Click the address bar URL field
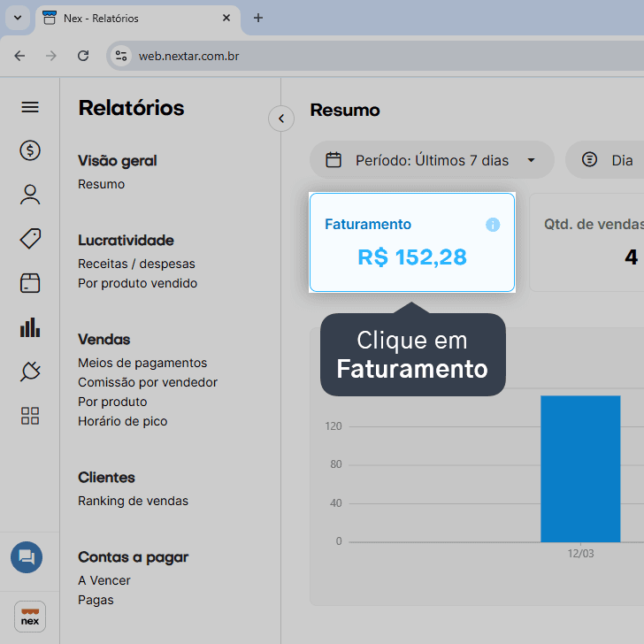 click(375, 56)
